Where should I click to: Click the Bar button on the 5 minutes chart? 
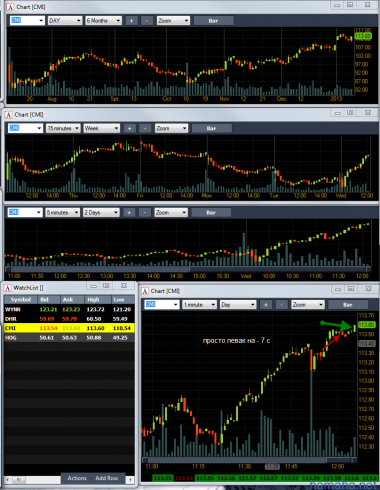tap(211, 213)
